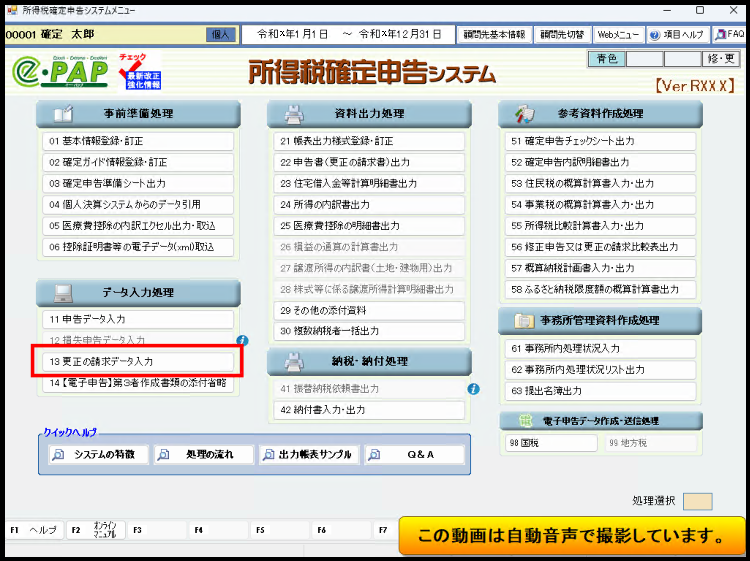Click the 事前準備処理 section header
Screen dimensions: 750x561
coord(138,114)
